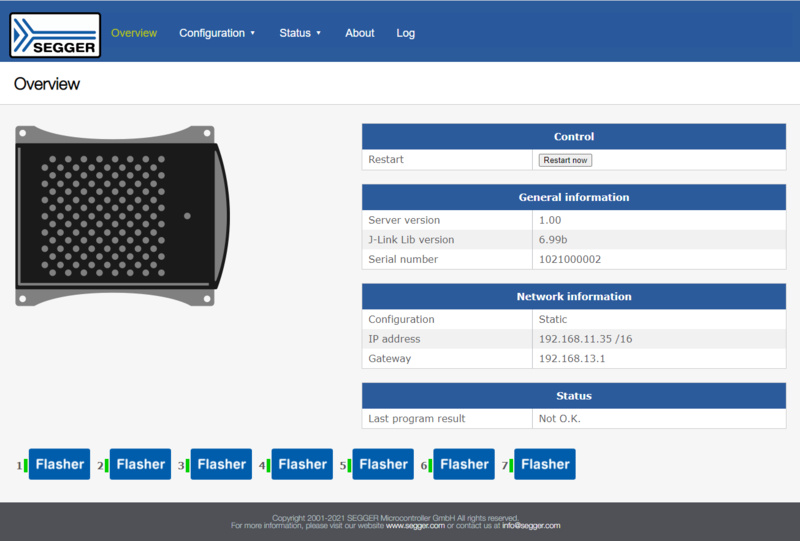Visit the www.segger.com footer link
The image size is (800, 541).
(x=415, y=525)
